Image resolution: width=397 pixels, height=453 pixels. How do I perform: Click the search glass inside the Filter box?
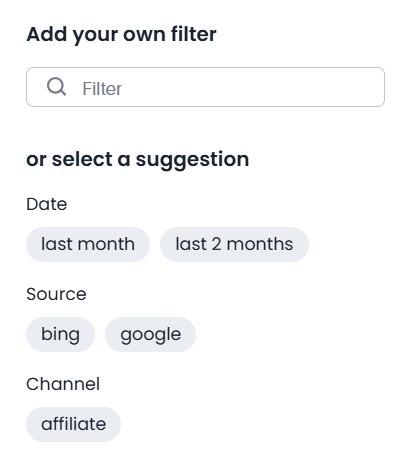click(x=56, y=87)
